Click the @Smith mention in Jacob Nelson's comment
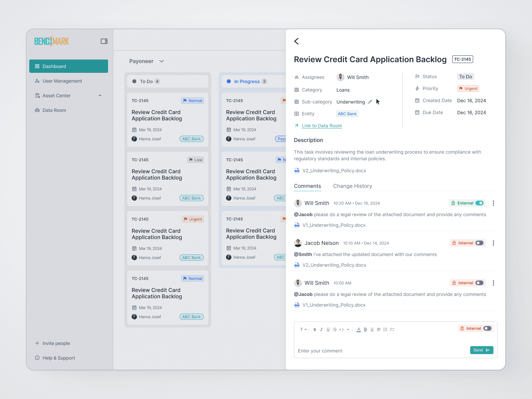This screenshot has height=399, width=532. [x=303, y=254]
